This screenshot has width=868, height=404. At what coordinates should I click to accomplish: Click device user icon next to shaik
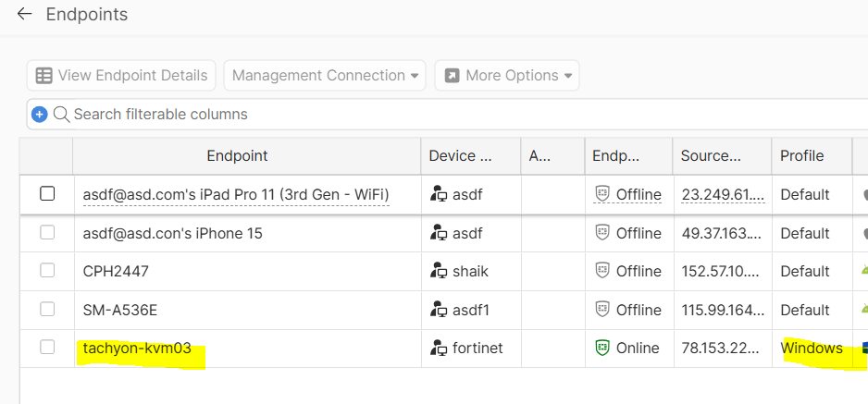click(439, 271)
